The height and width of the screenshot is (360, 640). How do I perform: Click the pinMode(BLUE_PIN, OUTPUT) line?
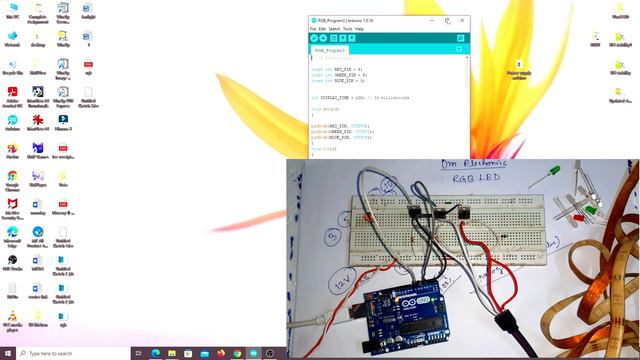pos(342,138)
